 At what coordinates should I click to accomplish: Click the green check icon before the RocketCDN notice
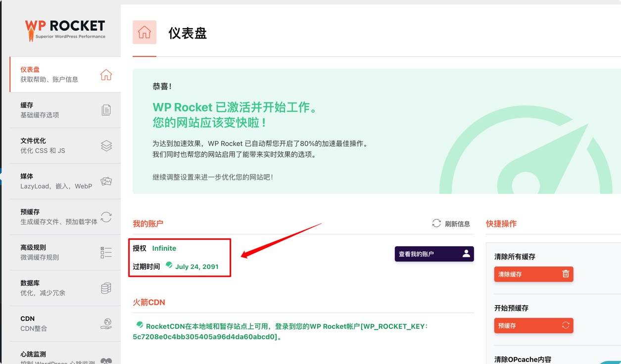[x=140, y=325]
